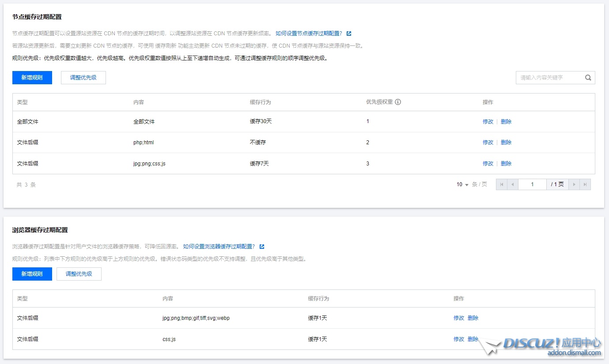Click 新增规则 in node cache section

(32, 78)
